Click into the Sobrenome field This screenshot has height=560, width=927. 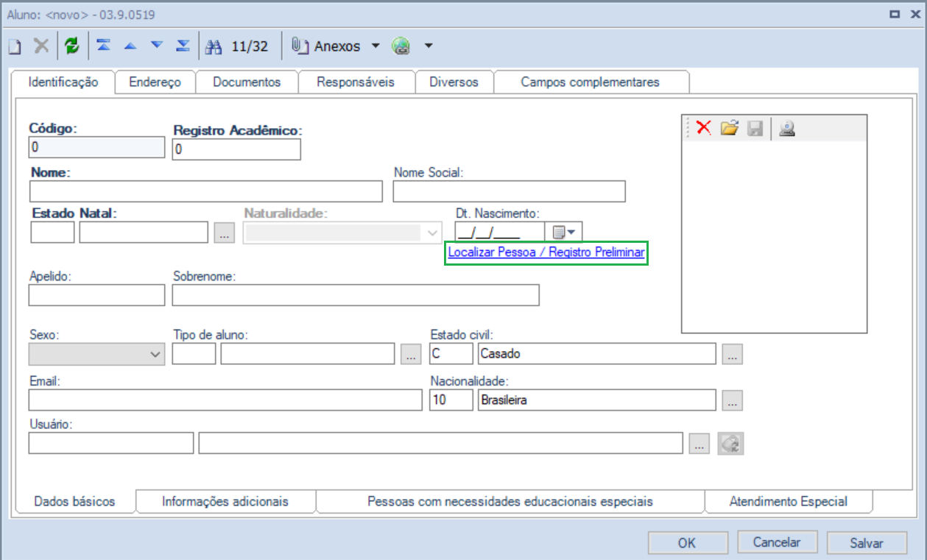tap(356, 295)
